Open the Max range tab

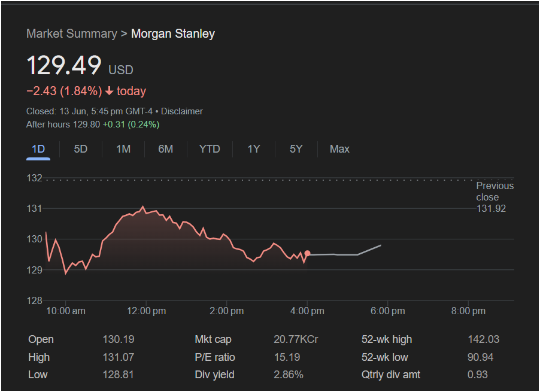[x=339, y=149]
